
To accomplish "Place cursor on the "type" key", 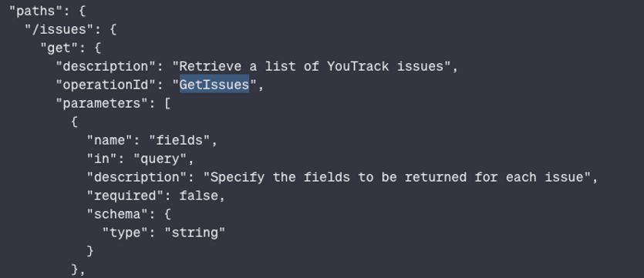I will coord(126,233).
